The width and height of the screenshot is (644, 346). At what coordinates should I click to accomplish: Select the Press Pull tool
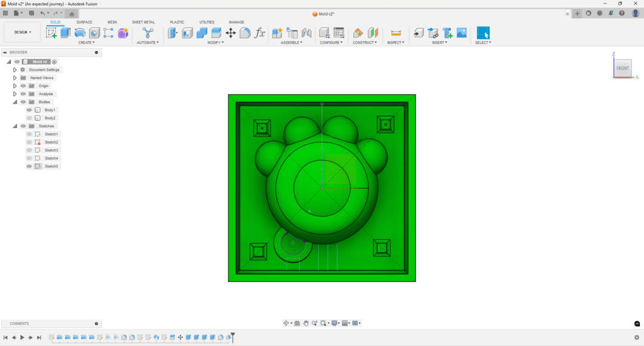(172, 33)
